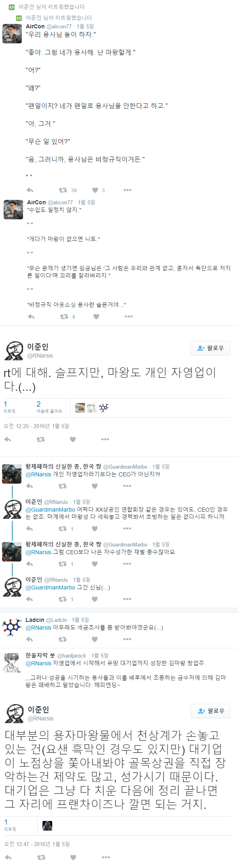Open the @GuardmanMarbo mention in 이준인's reply

click(x=50, y=509)
